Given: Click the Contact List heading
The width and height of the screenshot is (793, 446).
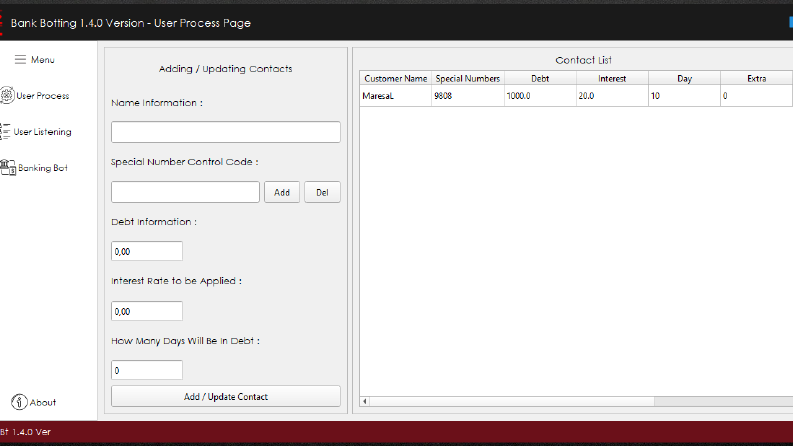Looking at the screenshot, I should pyautogui.click(x=584, y=60).
